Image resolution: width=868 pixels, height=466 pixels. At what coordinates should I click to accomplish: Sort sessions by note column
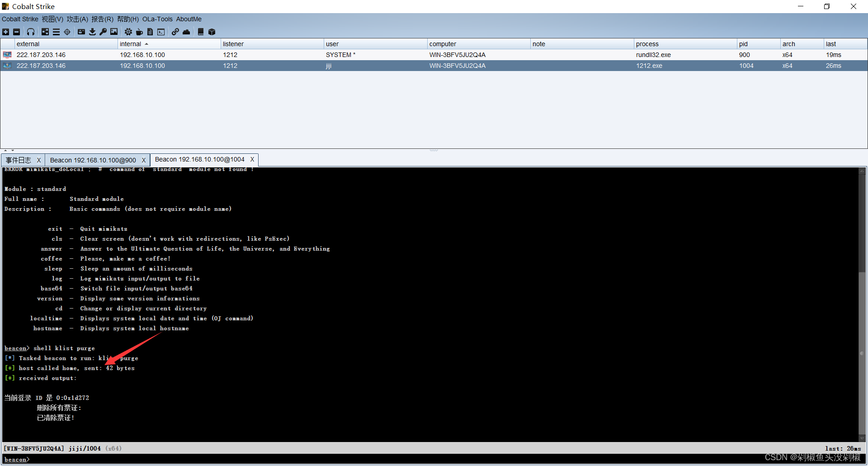pyautogui.click(x=582, y=44)
